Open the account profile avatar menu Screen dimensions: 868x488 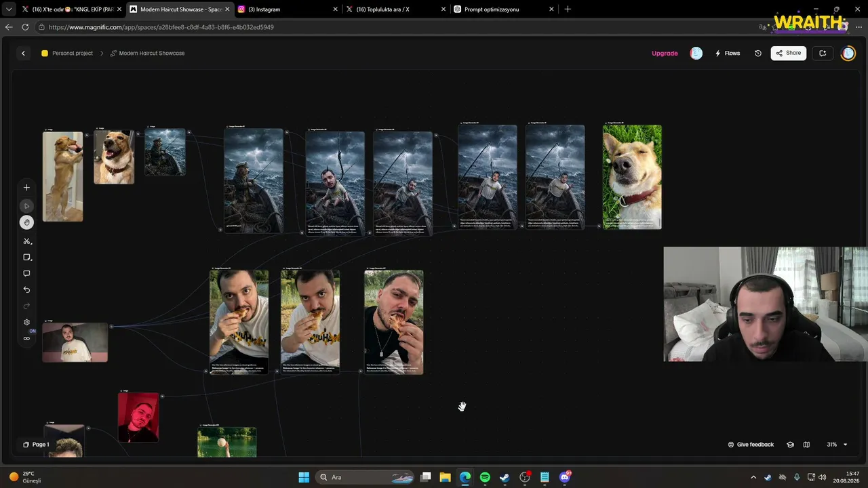tap(848, 53)
